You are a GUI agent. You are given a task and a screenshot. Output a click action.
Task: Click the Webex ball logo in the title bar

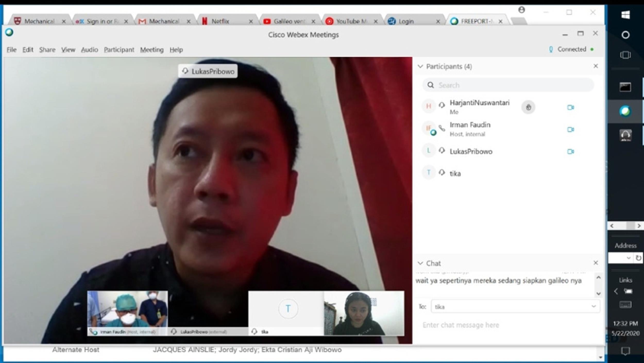9,32
